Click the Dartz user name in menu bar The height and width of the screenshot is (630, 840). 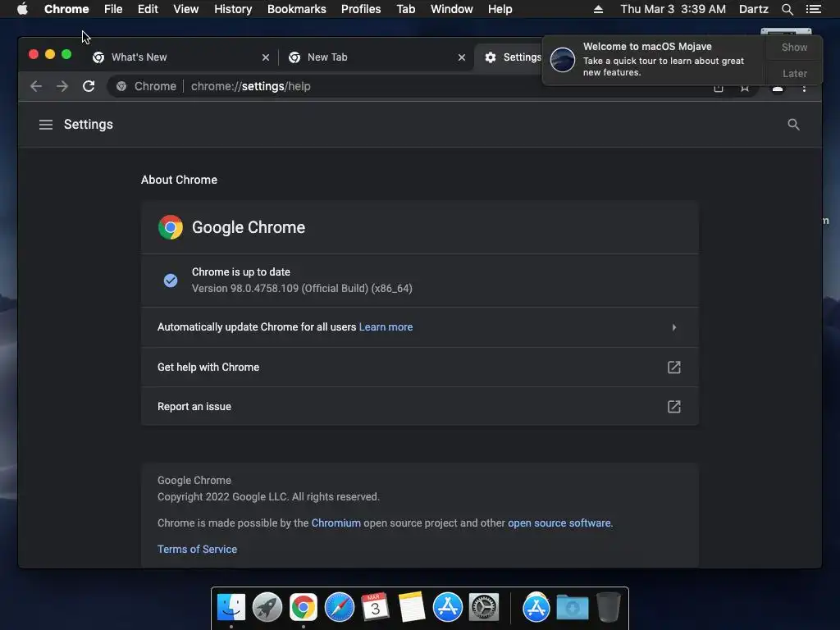(x=754, y=9)
